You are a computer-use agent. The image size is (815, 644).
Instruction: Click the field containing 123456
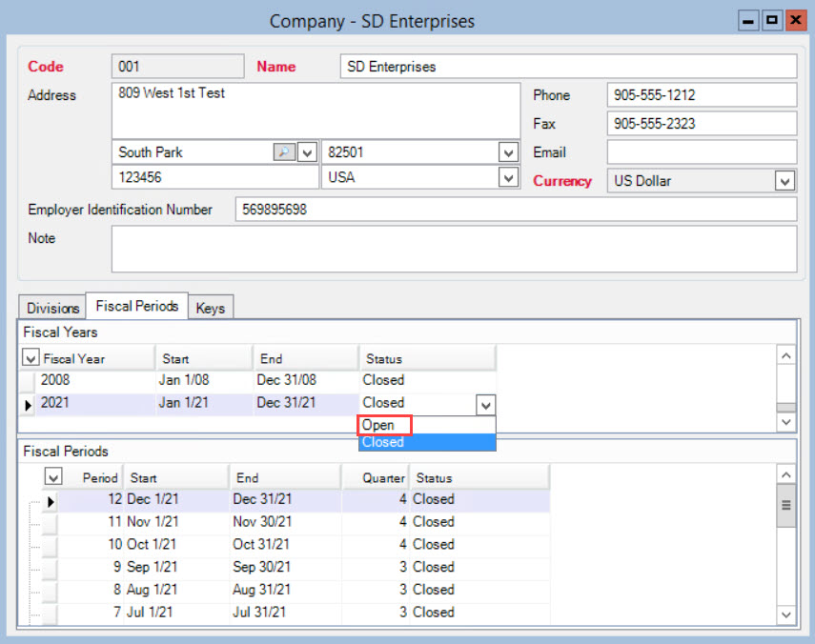215,177
